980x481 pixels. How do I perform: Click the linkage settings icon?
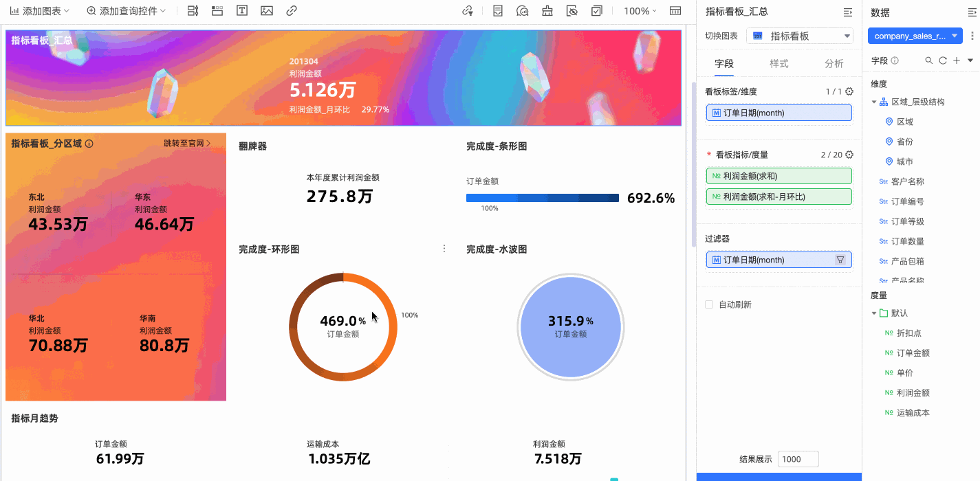(468, 11)
